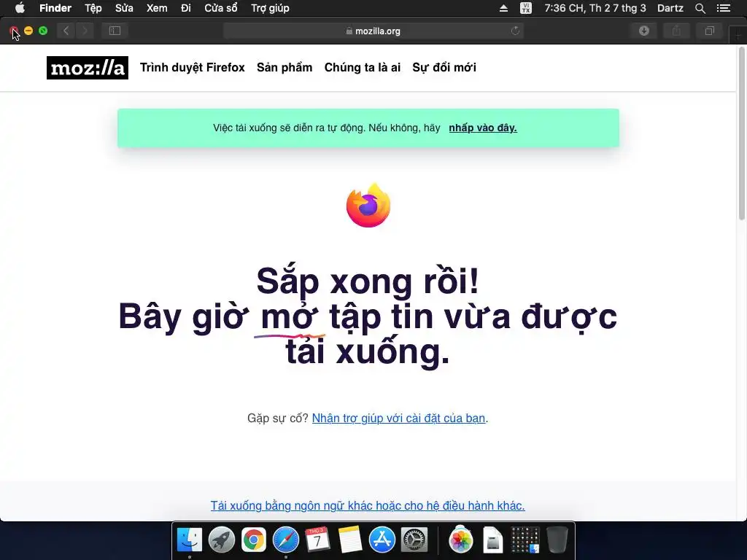
Task: Show all tabs overview
Action: 709,31
